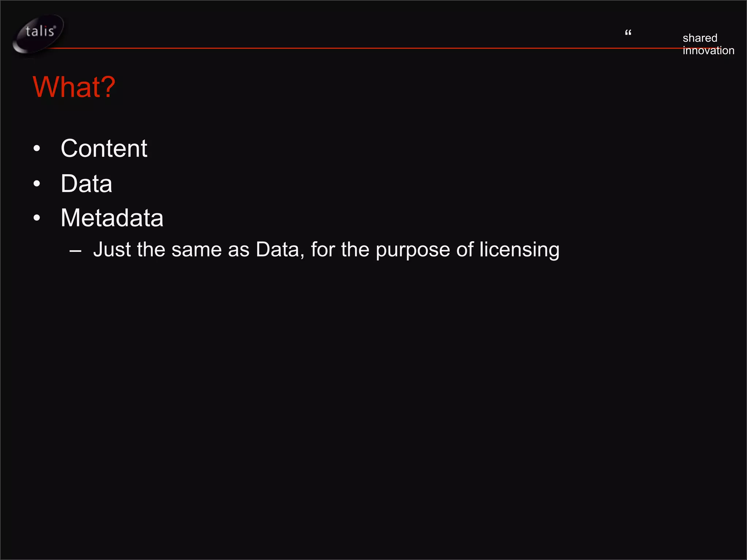Select the red 'What?' slide title
This screenshot has width=747, height=560.
click(74, 87)
